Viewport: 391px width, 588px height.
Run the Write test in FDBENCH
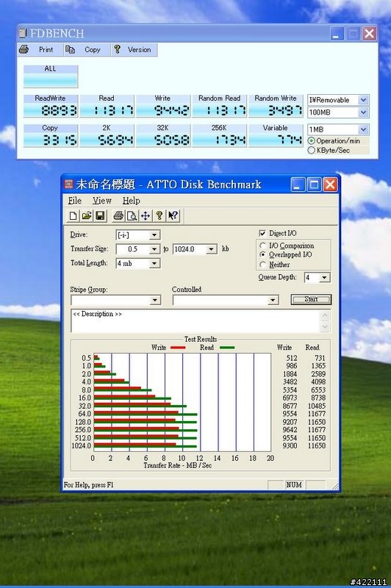tap(163, 106)
